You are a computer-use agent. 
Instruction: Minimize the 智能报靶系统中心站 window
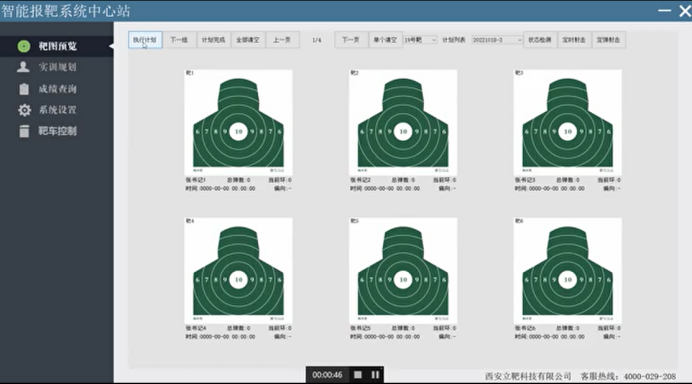(664, 11)
